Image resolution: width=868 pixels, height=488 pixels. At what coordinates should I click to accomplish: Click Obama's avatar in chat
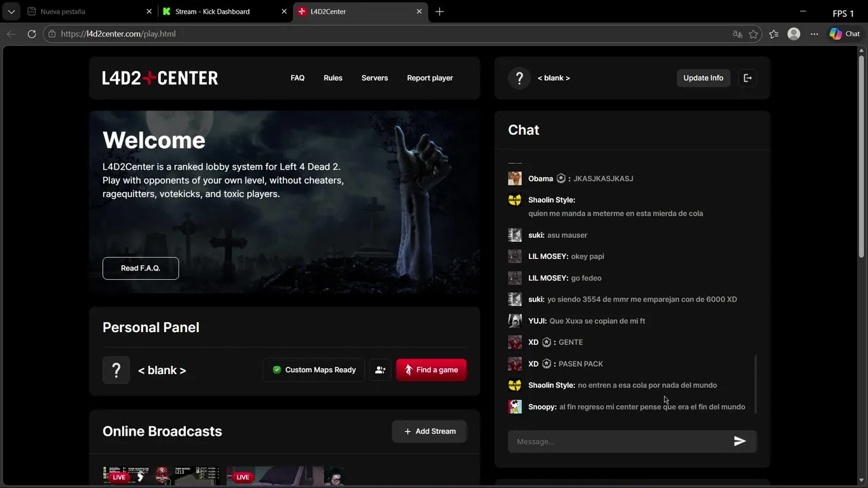[x=515, y=178]
